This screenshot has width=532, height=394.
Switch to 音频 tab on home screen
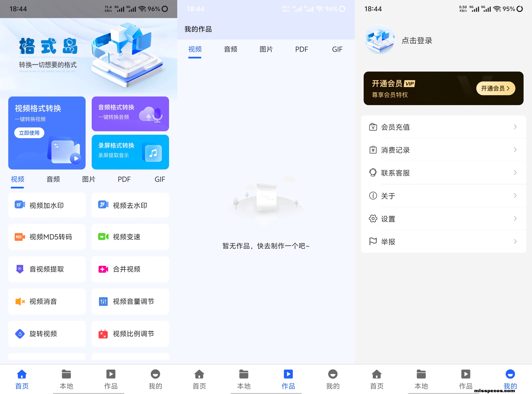pyautogui.click(x=53, y=179)
